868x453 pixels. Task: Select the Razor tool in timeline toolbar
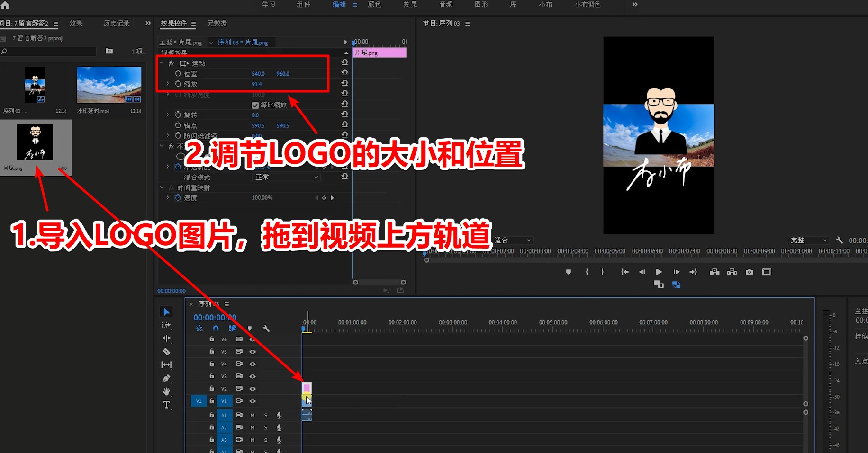click(x=166, y=351)
